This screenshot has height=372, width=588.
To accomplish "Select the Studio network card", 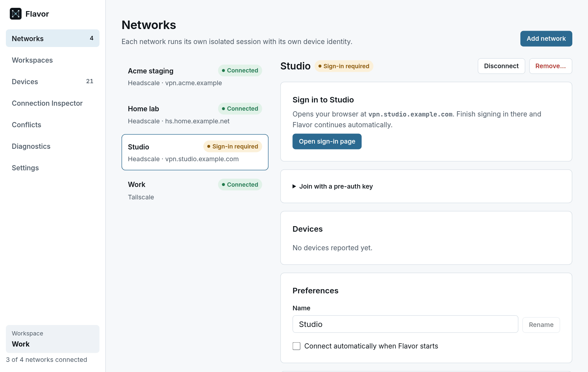I will click(195, 152).
